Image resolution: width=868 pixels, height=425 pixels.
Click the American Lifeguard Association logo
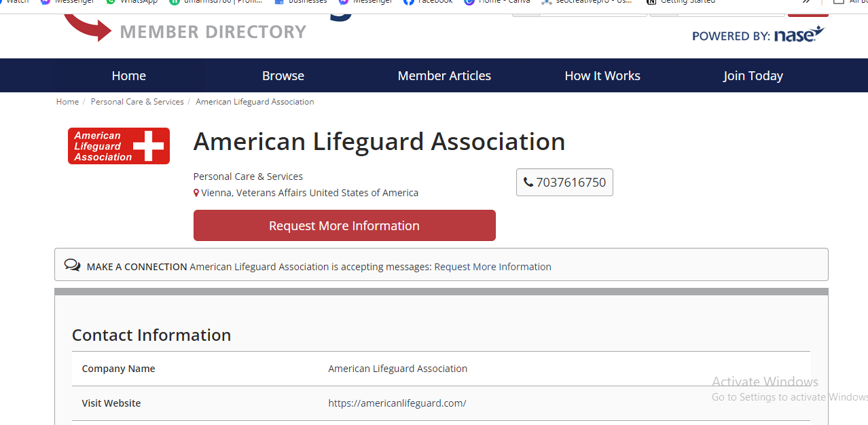119,146
